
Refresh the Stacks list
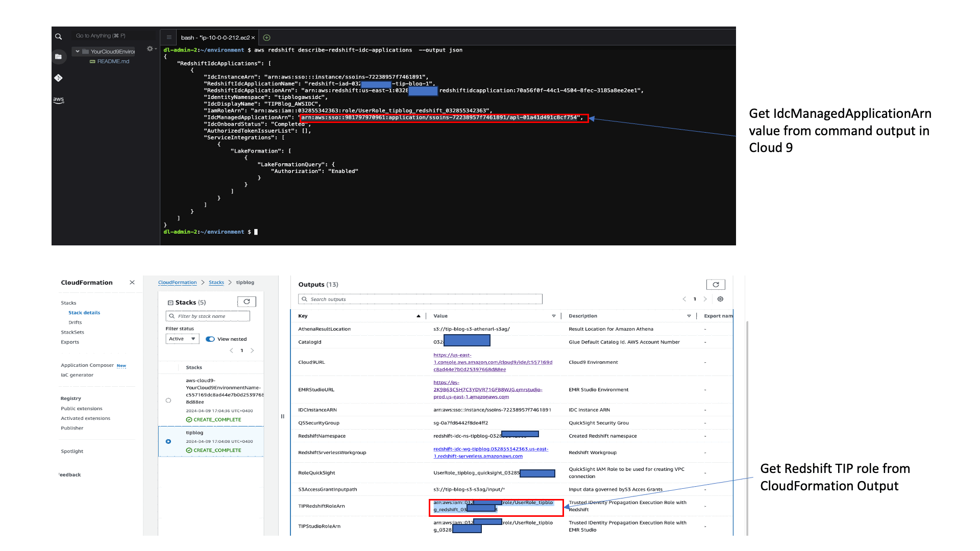[x=247, y=302]
